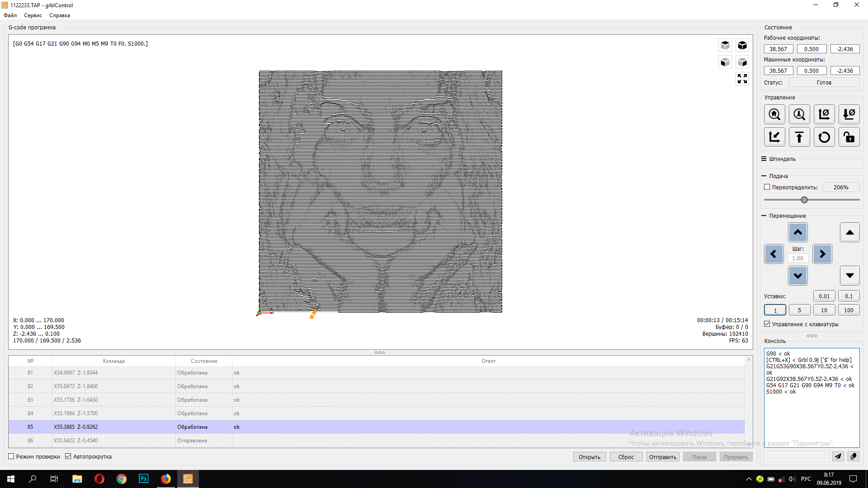Collapse the Перемещение section
The image size is (868, 488).
tap(764, 216)
